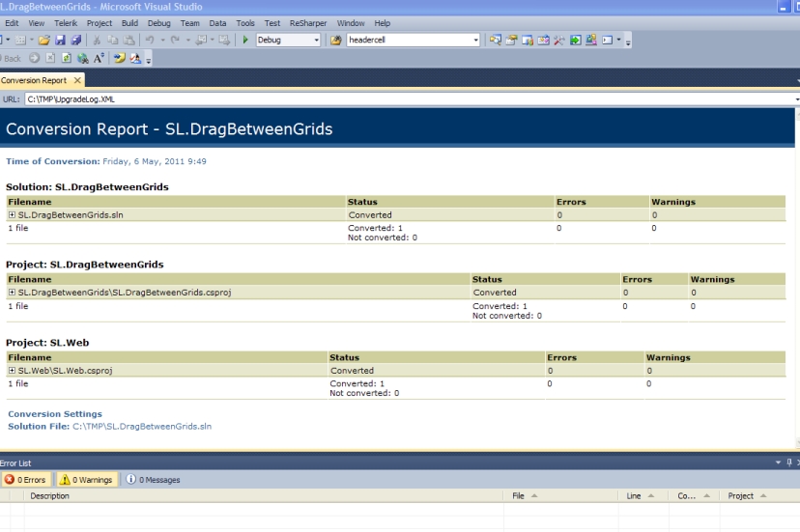
Task: Click the Navigate Backward icon
Action: click(202, 40)
